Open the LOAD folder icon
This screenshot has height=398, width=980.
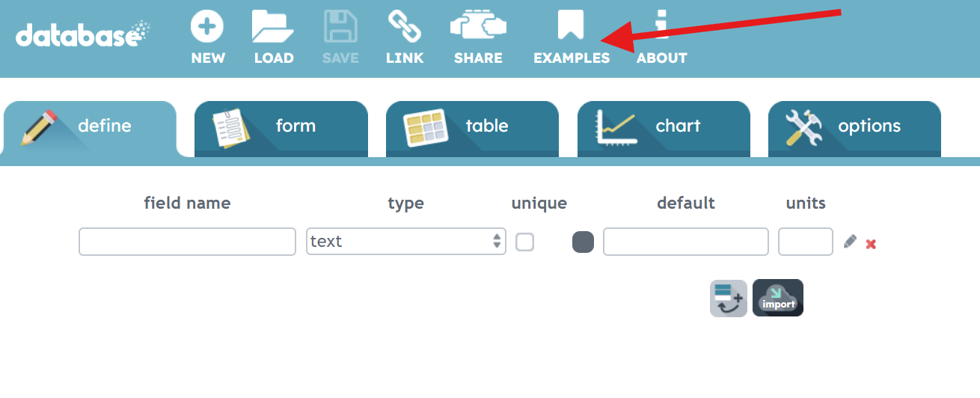coord(273,26)
